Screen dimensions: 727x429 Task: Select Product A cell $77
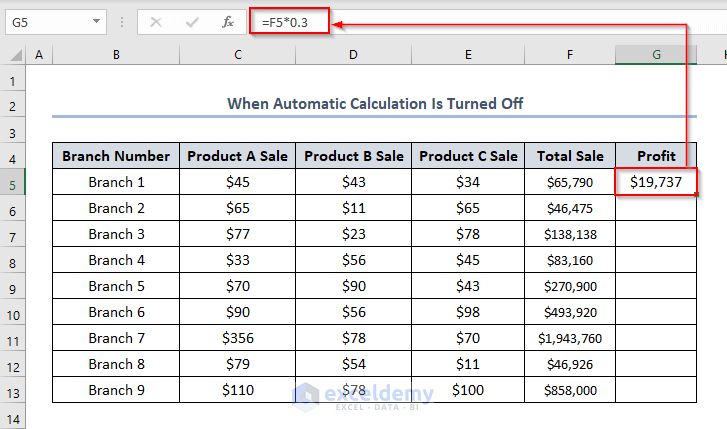coord(237,234)
